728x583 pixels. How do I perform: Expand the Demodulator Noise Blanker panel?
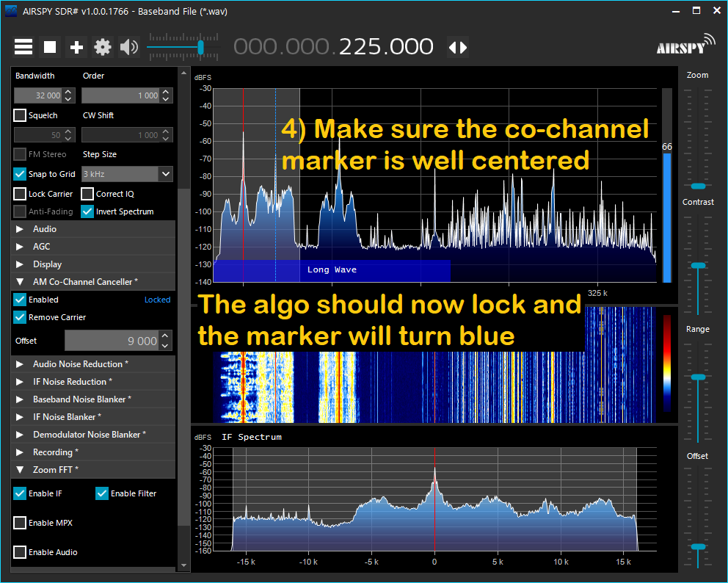point(93,435)
